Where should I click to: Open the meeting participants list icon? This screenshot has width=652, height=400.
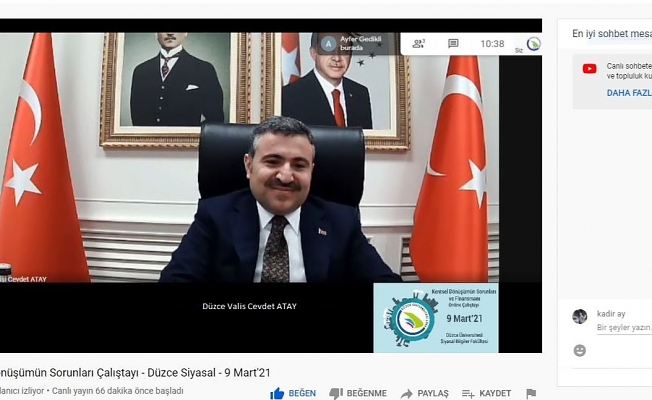point(419,44)
